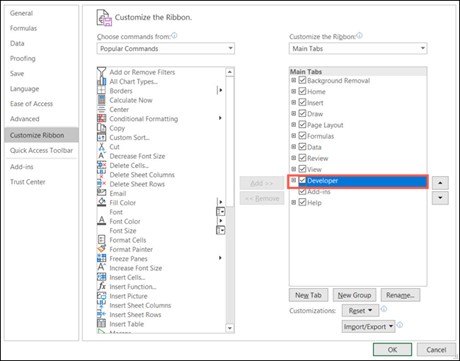Click the Center alignment icon

click(101, 109)
